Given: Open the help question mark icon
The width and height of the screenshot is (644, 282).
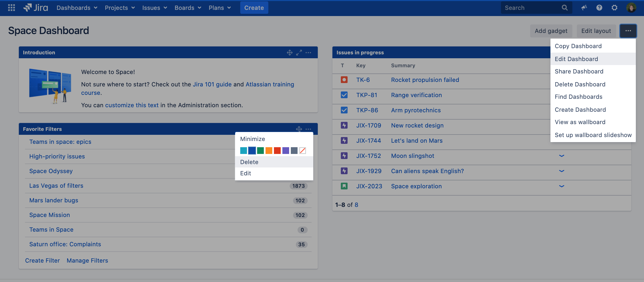Looking at the screenshot, I should pos(599,8).
